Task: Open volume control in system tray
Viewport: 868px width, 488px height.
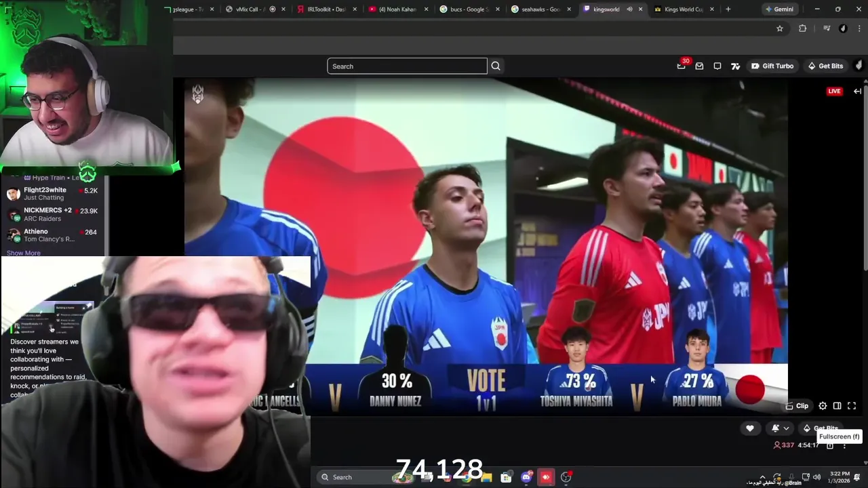Action: pos(816,477)
